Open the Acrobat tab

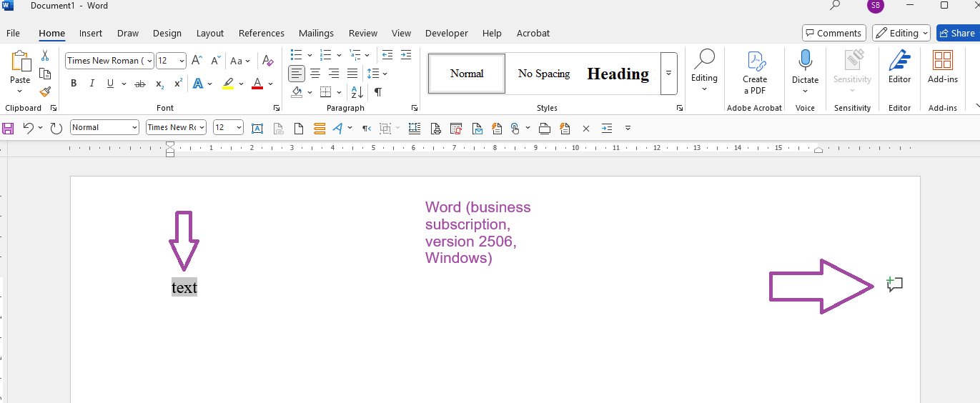pos(533,33)
